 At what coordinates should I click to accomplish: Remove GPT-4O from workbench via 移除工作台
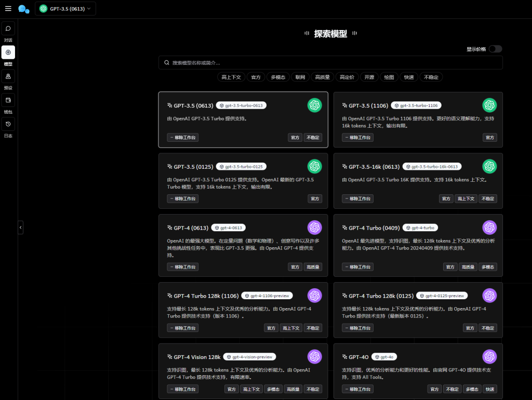click(x=357, y=389)
